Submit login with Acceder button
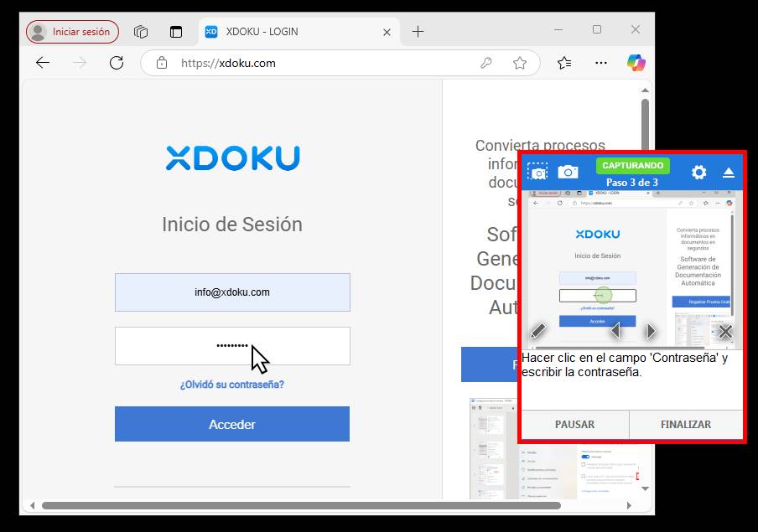Screen dimensions: 758x532 (x=232, y=424)
